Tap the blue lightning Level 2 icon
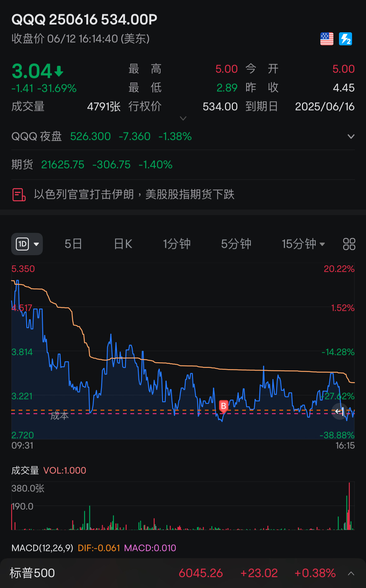The width and height of the screenshot is (366, 588). 346,39
